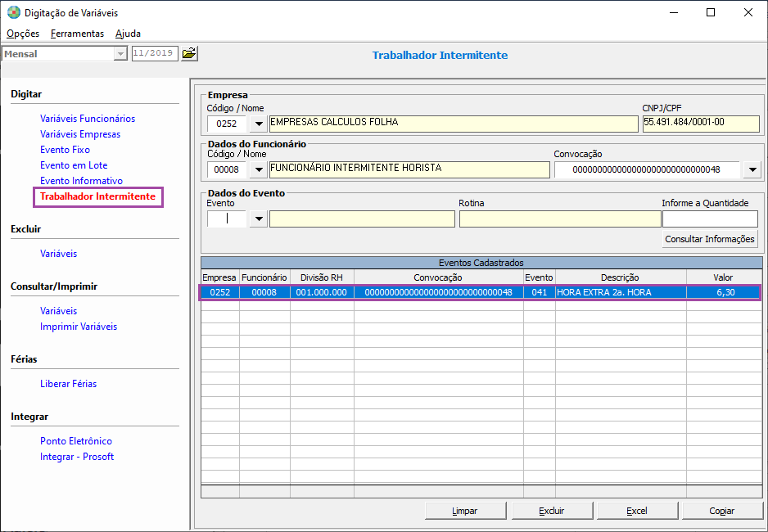The image size is (768, 532).
Task: Select Evento Fixo in sidebar
Action: point(66,150)
